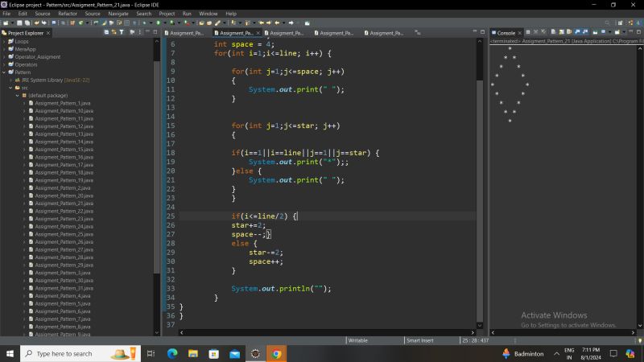Open Microsoft Edge from the taskbar
Screen dimensions: 644x362
click(172, 353)
